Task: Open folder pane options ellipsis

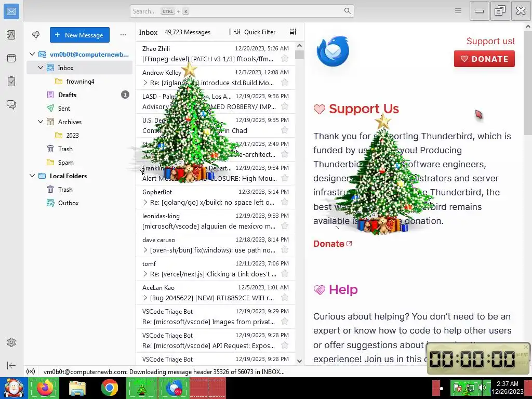Action: [x=123, y=35]
